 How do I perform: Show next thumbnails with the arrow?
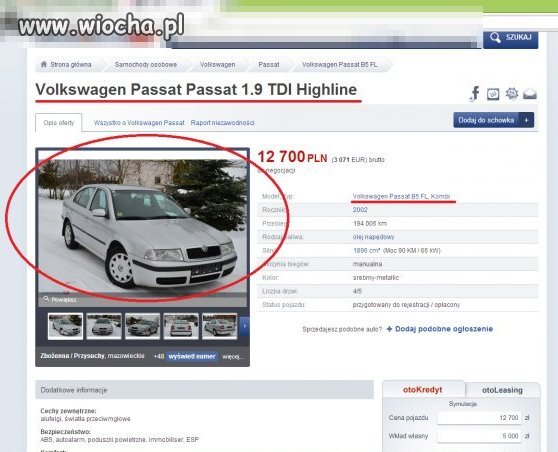pyautogui.click(x=244, y=326)
